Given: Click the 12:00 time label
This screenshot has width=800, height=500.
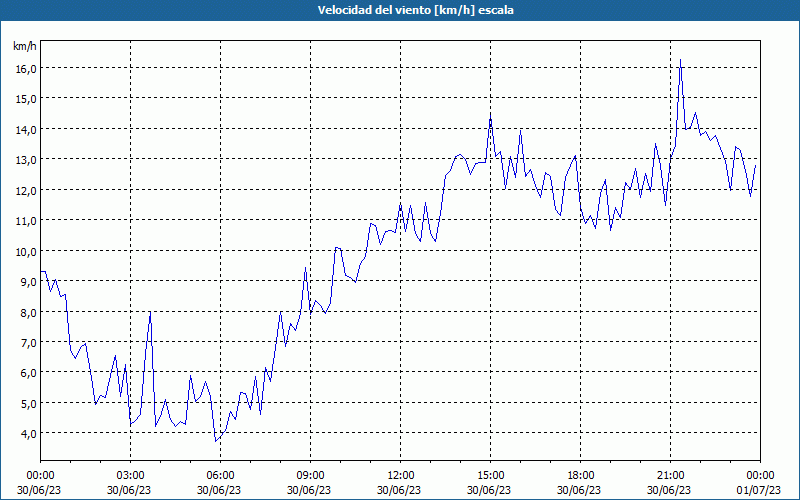Looking at the screenshot, I should (x=399, y=476).
